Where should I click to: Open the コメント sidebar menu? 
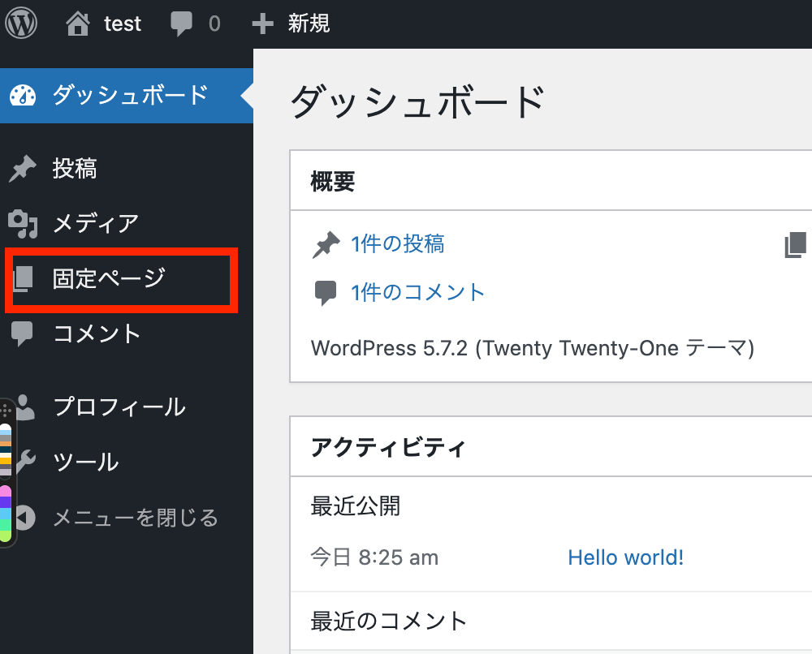click(x=97, y=333)
